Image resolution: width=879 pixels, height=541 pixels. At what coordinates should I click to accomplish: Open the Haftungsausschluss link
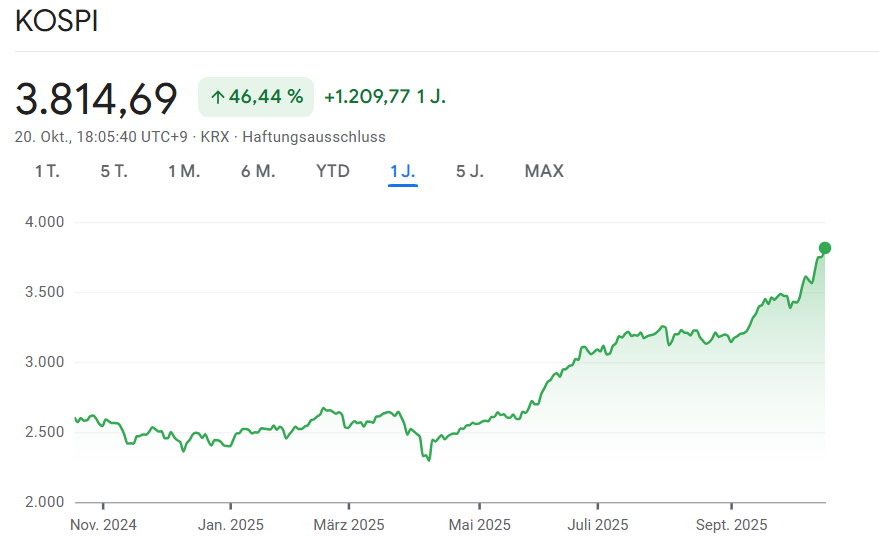tap(314, 137)
